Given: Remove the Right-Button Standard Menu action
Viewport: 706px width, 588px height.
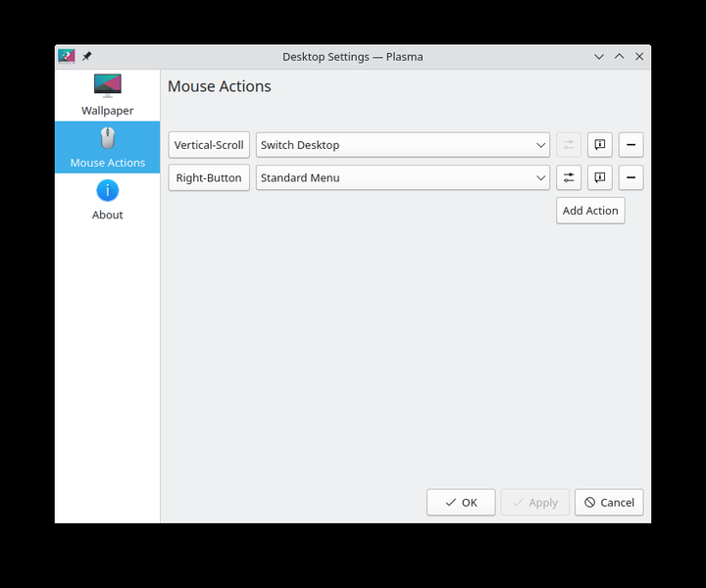Looking at the screenshot, I should pyautogui.click(x=630, y=177).
